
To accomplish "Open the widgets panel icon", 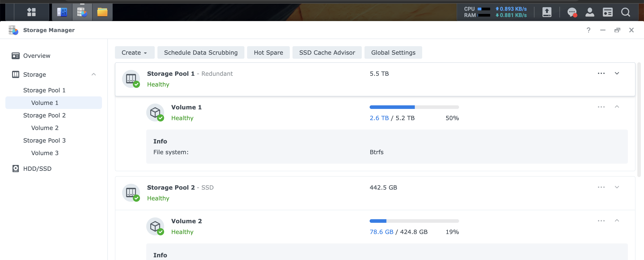I will pos(608,12).
